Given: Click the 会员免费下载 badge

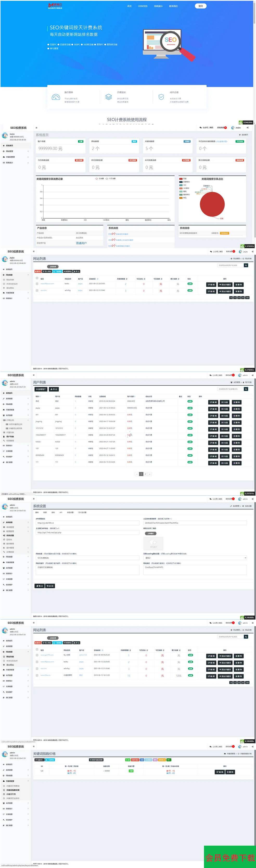Looking at the screenshot, I should tap(230, 857).
